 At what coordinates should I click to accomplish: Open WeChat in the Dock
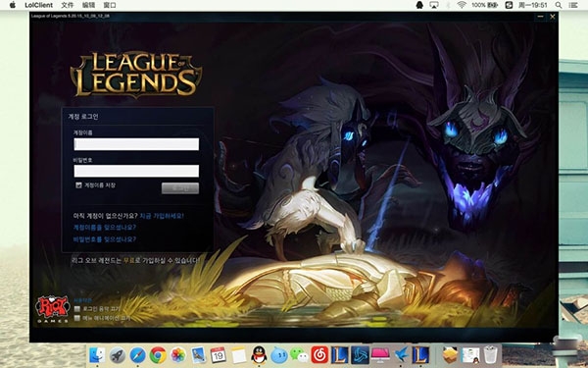click(x=299, y=355)
